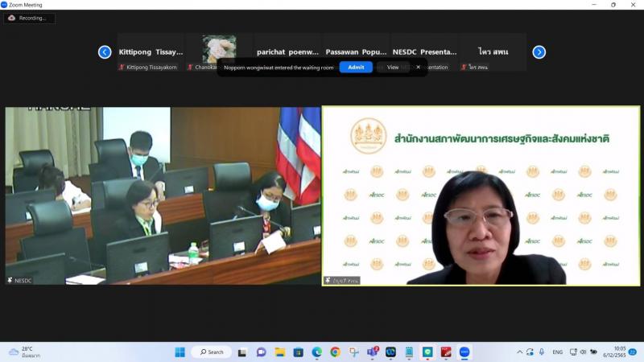Switch to Zoom icon on taskbar

pos(464,352)
